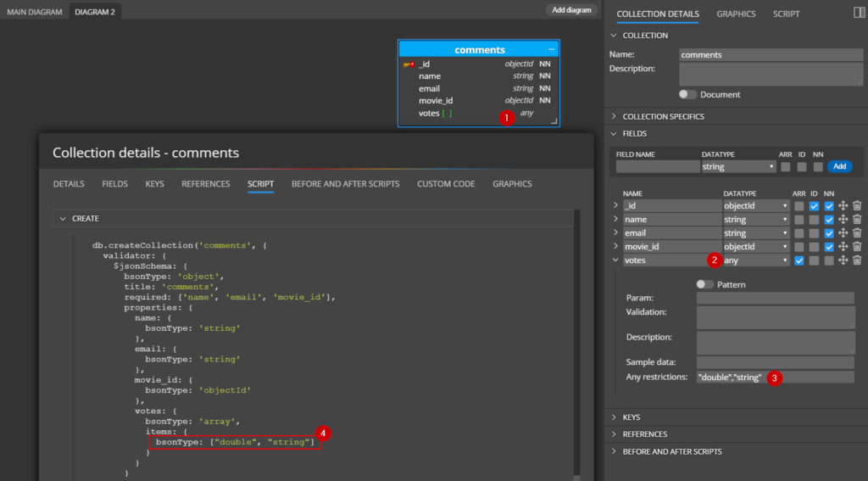Uncheck the ID checkbox for _id
The height and width of the screenshot is (481, 868).
[x=814, y=206]
